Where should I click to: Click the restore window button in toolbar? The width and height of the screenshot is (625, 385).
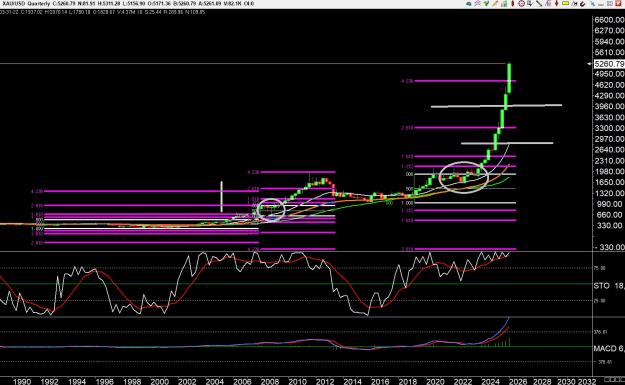pyautogui.click(x=610, y=4)
